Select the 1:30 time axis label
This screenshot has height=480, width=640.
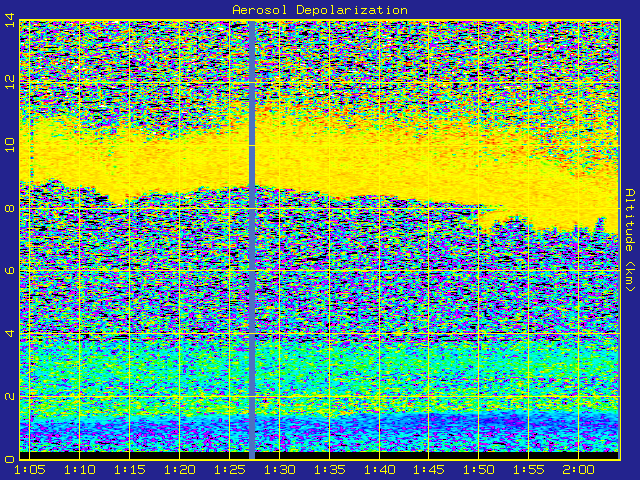(280, 470)
